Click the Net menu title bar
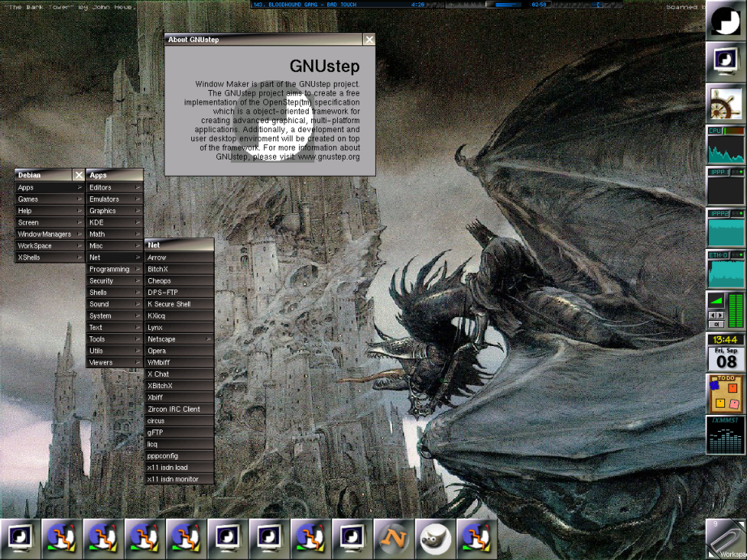 (179, 245)
